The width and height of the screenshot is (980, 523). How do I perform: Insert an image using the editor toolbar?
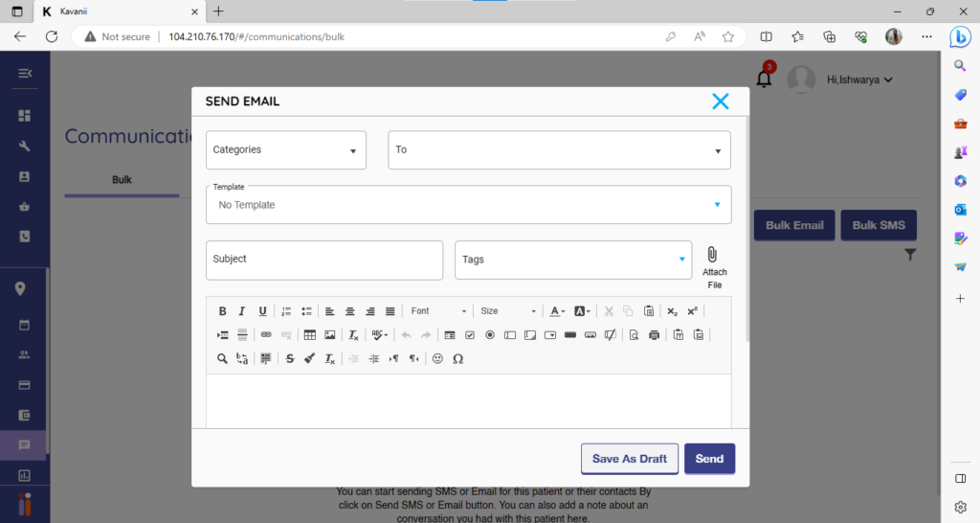(x=330, y=335)
